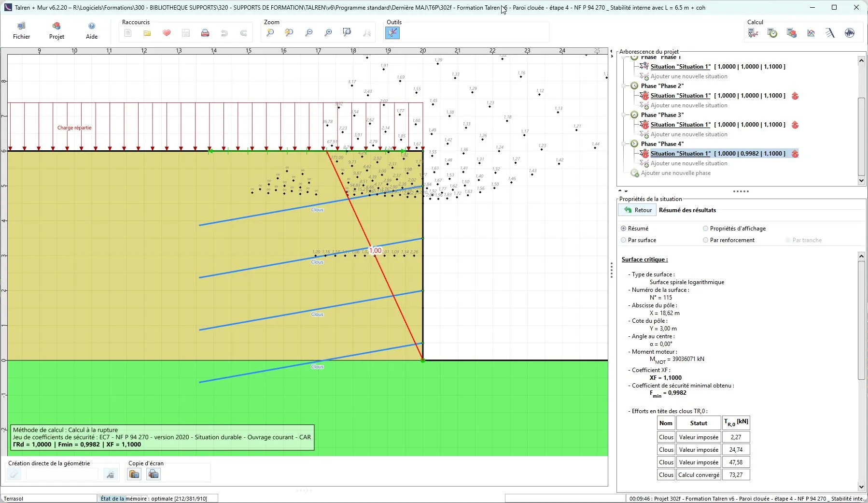The image size is (868, 503).
Task: Click the zoom-in magnifier icon
Action: point(328,33)
